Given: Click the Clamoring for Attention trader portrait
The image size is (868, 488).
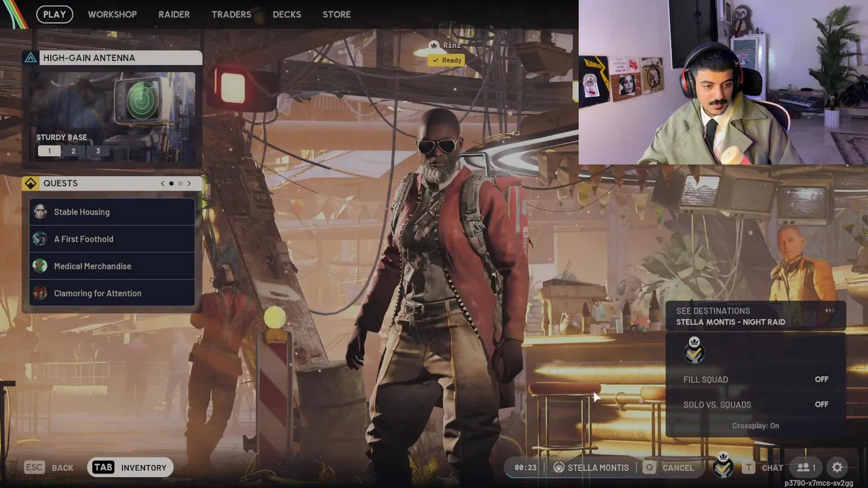Looking at the screenshot, I should click(40, 293).
